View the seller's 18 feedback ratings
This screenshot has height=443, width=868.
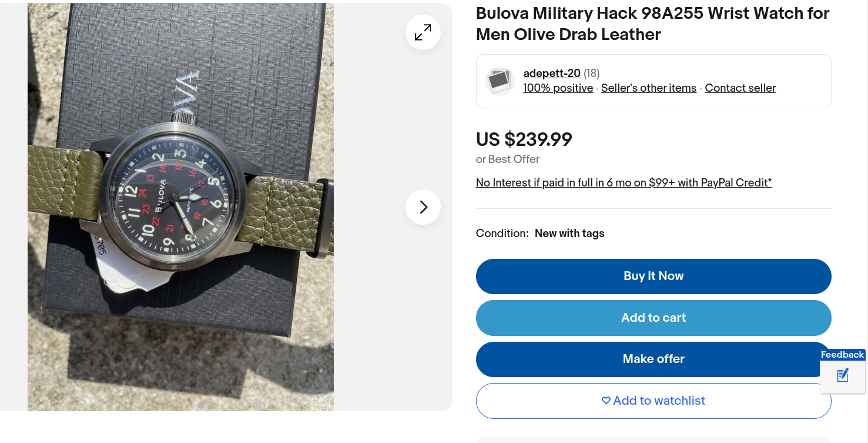tap(592, 74)
